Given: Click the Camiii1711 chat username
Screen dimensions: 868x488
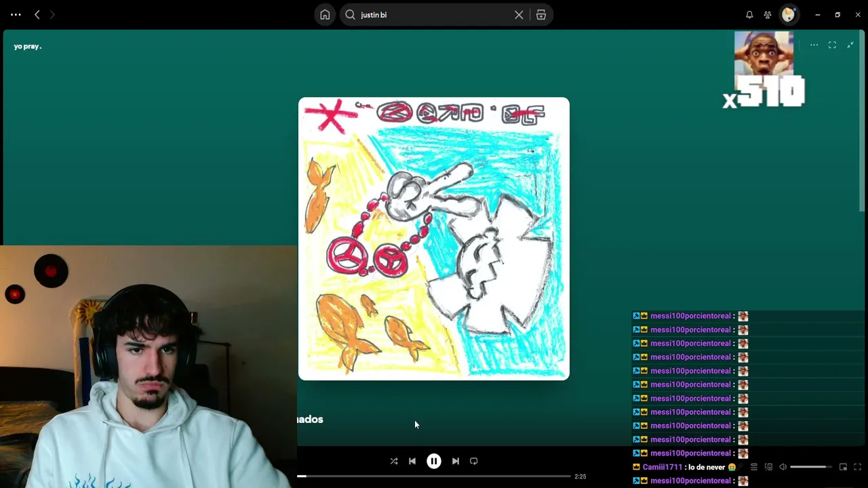Looking at the screenshot, I should 663,467.
